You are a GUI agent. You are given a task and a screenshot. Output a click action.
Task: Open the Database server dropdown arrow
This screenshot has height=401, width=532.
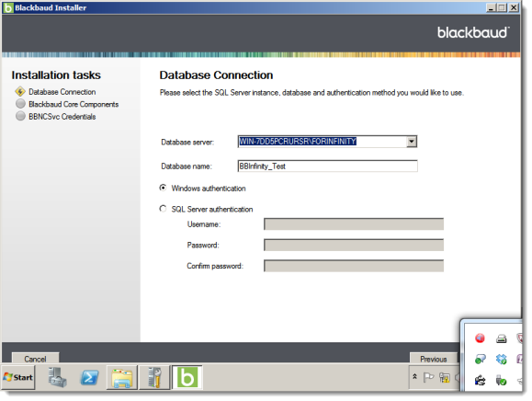coord(412,142)
